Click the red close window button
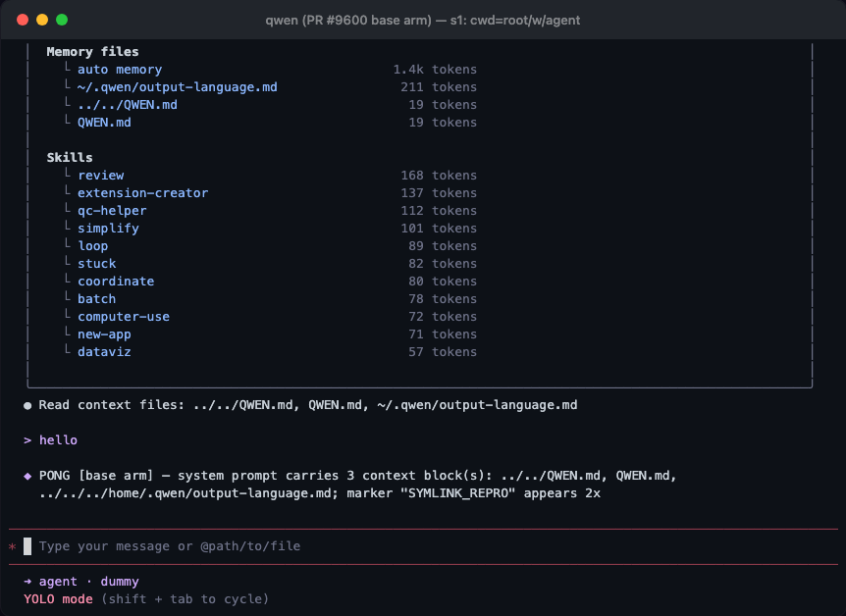This screenshot has width=846, height=616. coord(23,20)
